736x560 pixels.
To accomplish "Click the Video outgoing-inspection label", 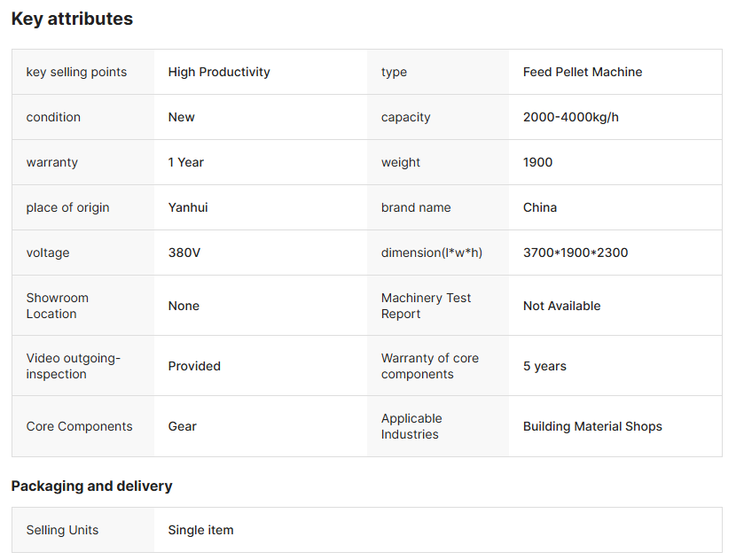I will pos(74,366).
